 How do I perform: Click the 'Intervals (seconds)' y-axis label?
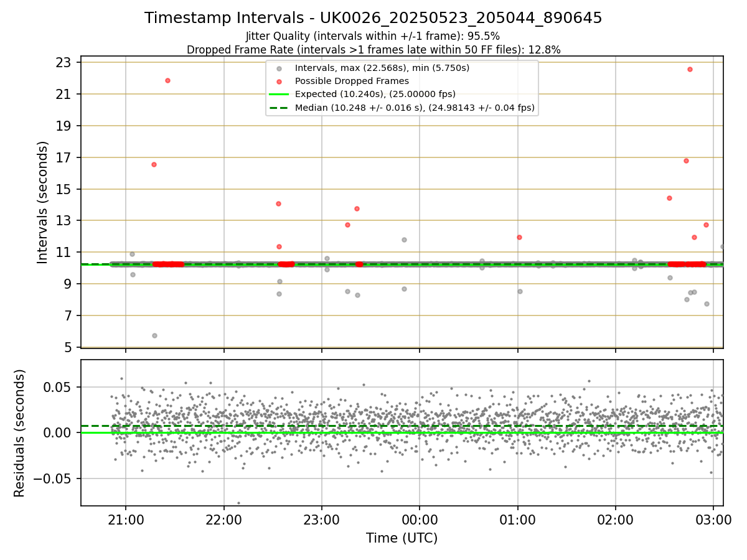point(43,202)
